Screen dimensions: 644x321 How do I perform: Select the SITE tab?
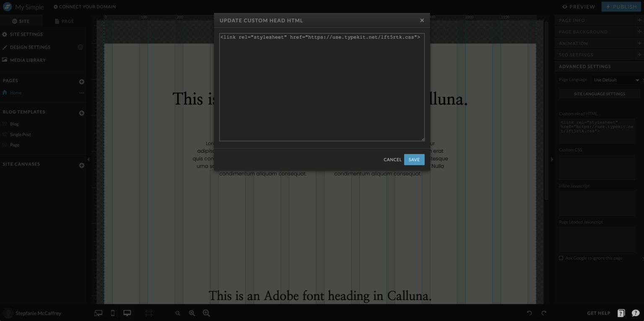pyautogui.click(x=21, y=21)
